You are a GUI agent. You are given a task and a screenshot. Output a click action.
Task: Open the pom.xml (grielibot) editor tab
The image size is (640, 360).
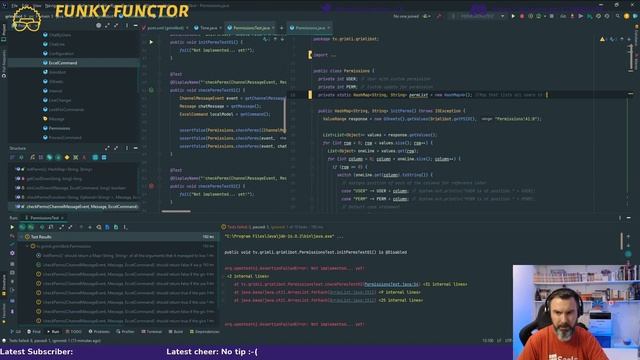[x=165, y=28]
